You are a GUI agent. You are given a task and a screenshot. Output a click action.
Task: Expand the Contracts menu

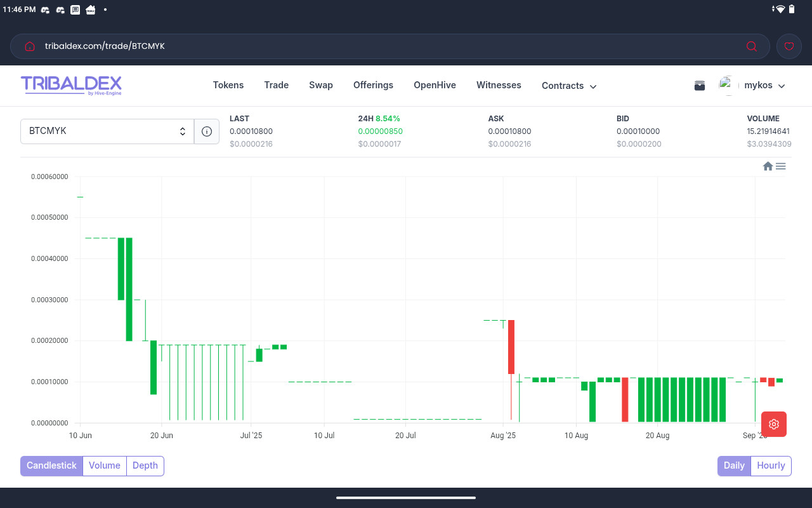(x=569, y=86)
